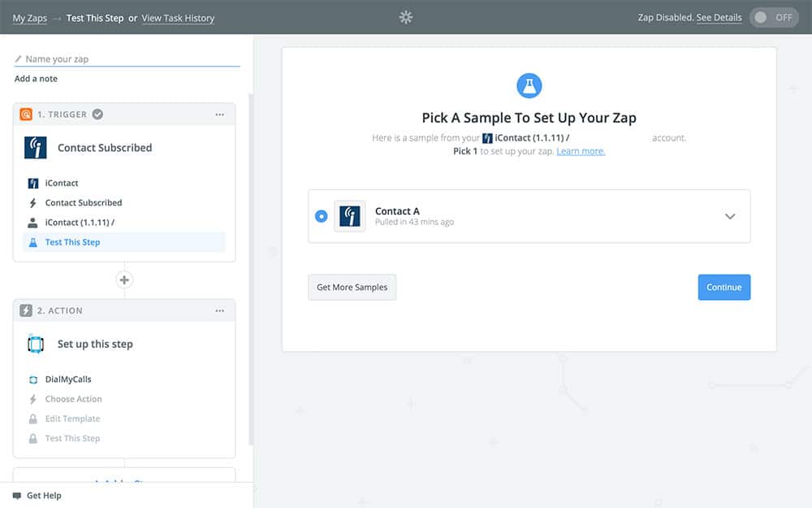Click the DialMyCalls action app icon
This screenshot has height=508, width=812.
pos(36,344)
